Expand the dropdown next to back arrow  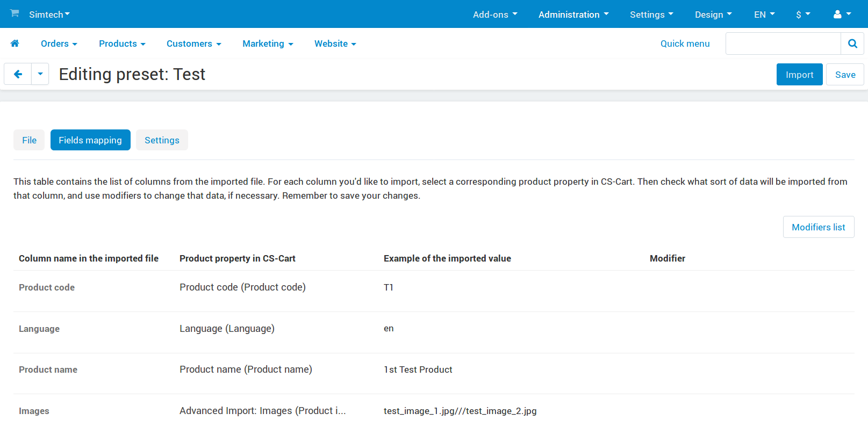click(40, 74)
